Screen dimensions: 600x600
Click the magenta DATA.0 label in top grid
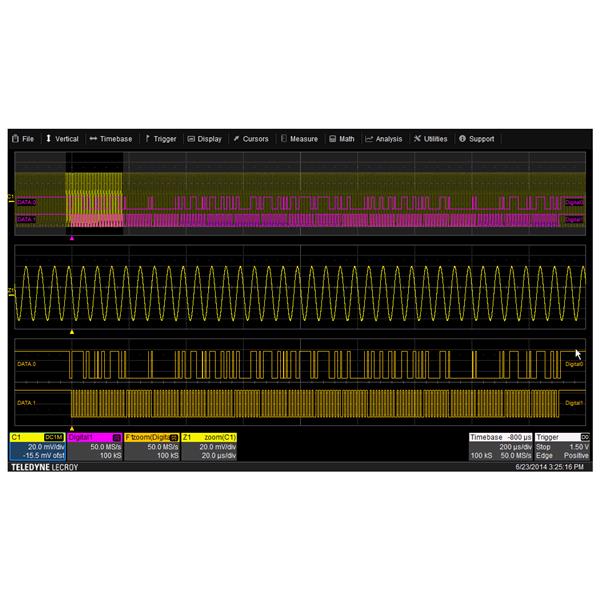coord(26,202)
